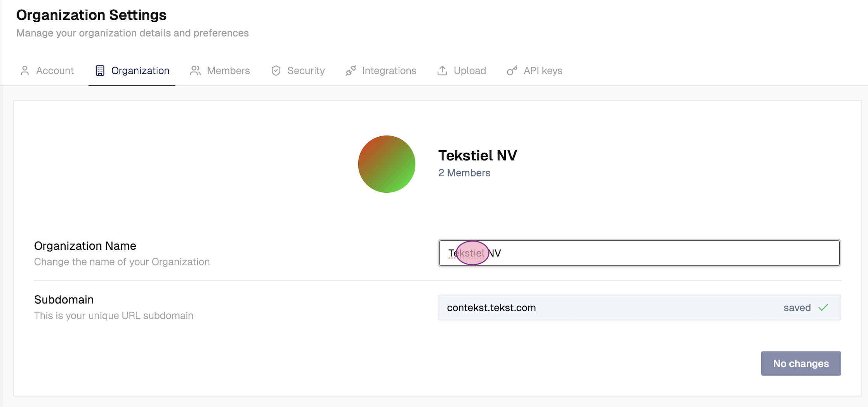This screenshot has width=868, height=407.
Task: Click the Integrations plug icon
Action: coord(351,71)
